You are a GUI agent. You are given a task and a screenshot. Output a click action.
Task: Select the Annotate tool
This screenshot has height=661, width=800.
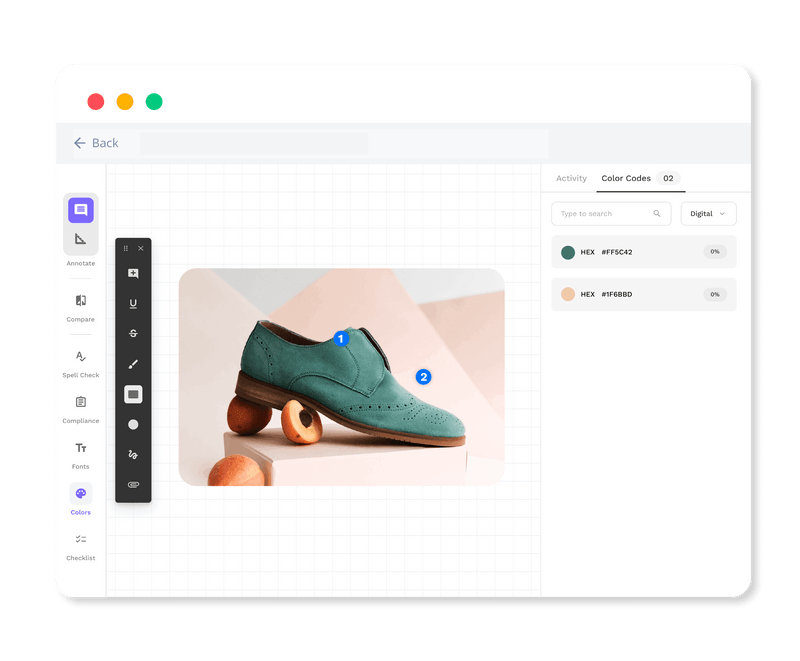point(80,210)
